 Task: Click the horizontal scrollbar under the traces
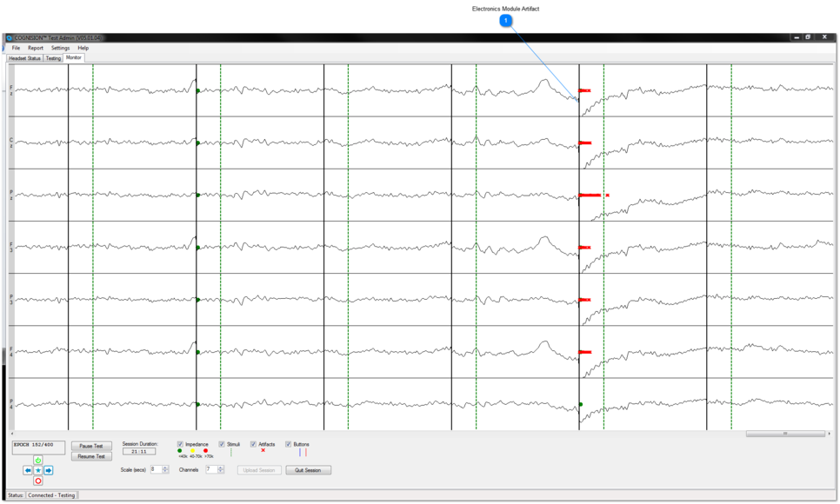pos(785,432)
